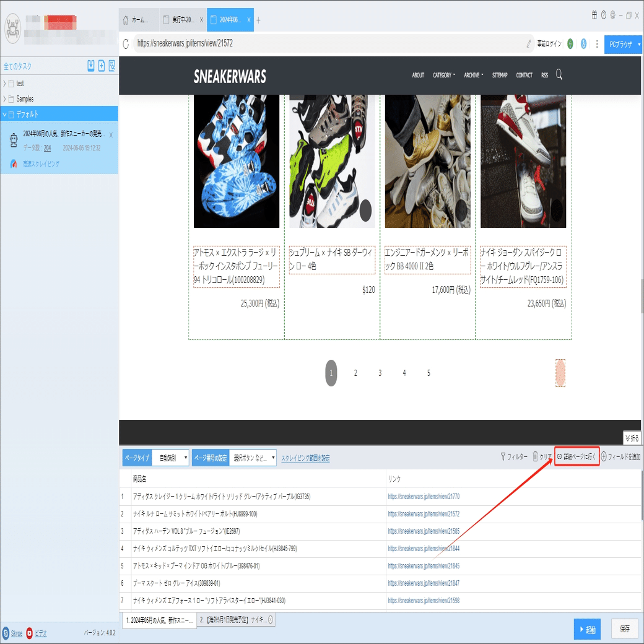The height and width of the screenshot is (644, 644).
Task: Click the red ビデオ video icon
Action: click(30, 633)
